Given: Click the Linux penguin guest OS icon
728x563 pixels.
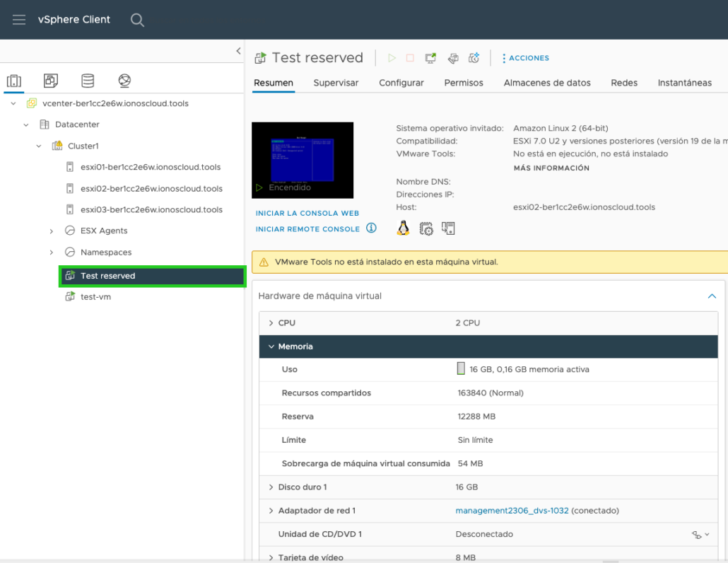Looking at the screenshot, I should click(403, 228).
